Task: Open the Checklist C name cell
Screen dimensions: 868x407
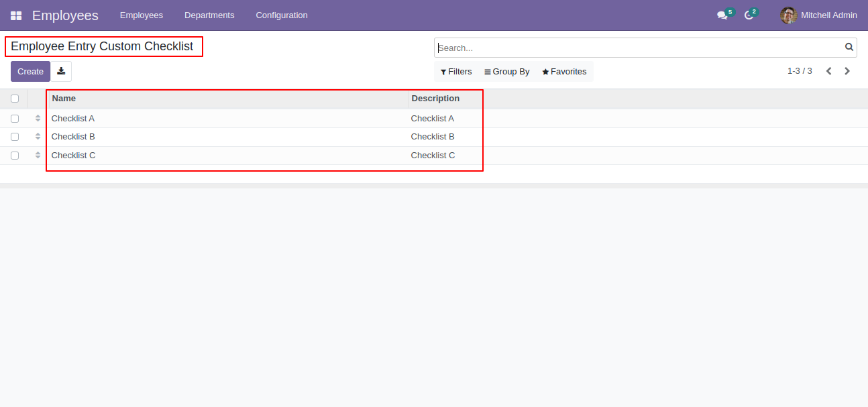Action: click(x=229, y=156)
